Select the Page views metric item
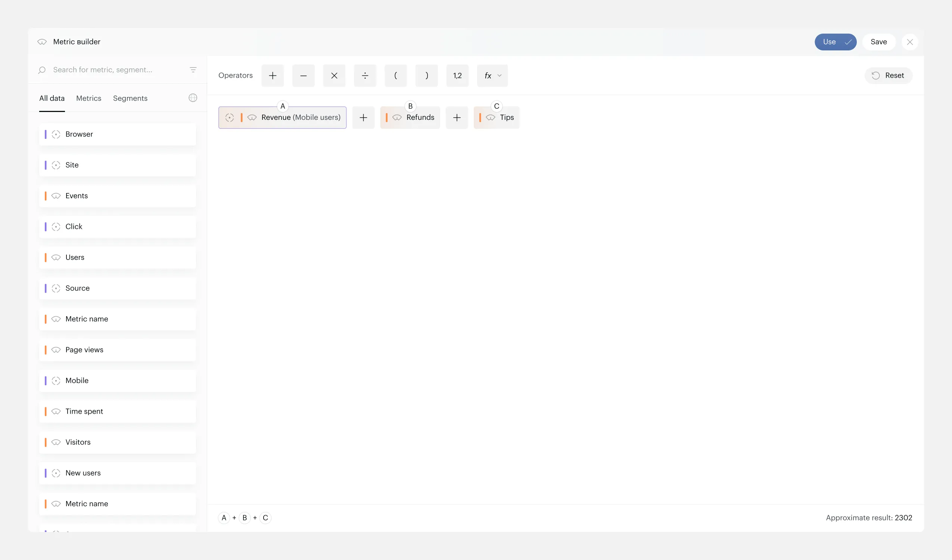 click(118, 350)
